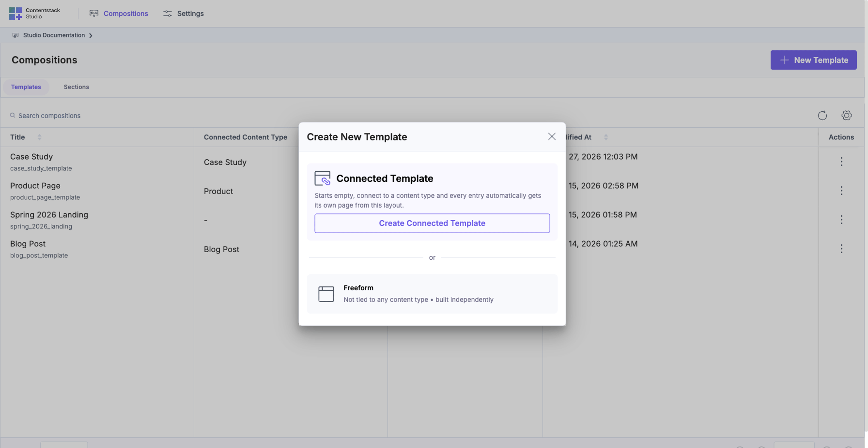The height and width of the screenshot is (448, 868).
Task: Switch to the Templates tab
Action: [x=26, y=87]
